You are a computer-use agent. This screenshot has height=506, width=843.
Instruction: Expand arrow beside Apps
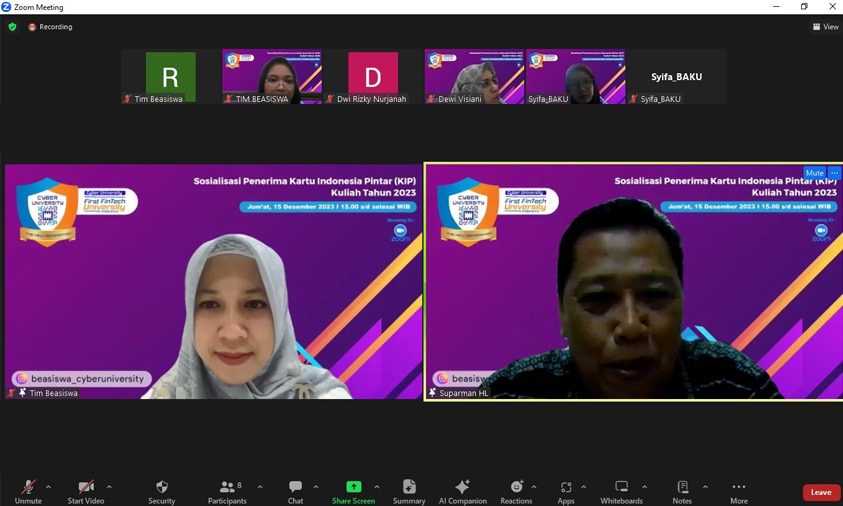click(584, 487)
